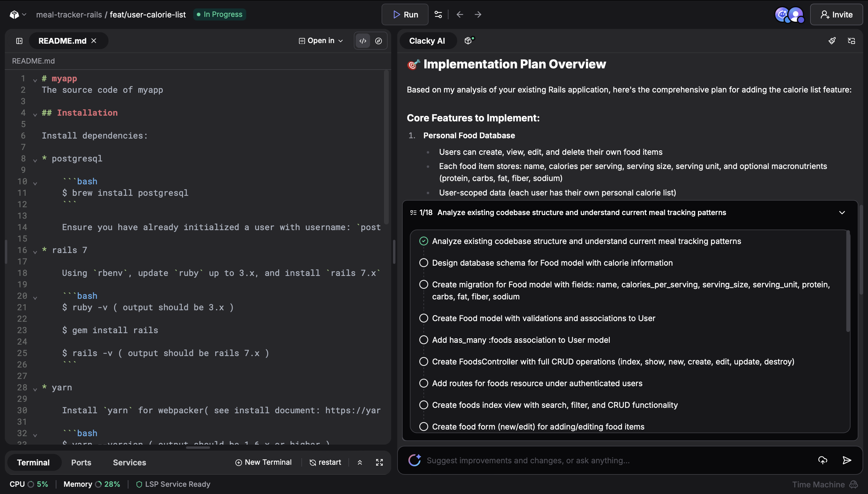Click the chat panel vertical scrollbar

click(861, 249)
